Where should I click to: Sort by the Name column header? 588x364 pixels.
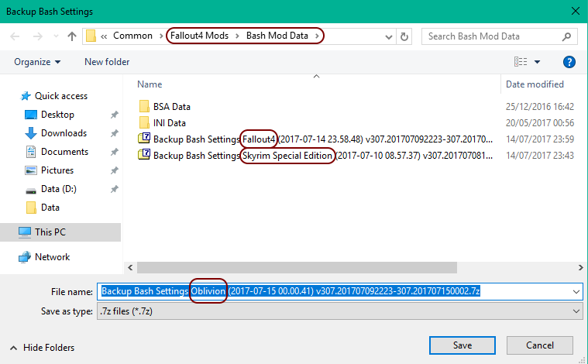[x=150, y=84]
